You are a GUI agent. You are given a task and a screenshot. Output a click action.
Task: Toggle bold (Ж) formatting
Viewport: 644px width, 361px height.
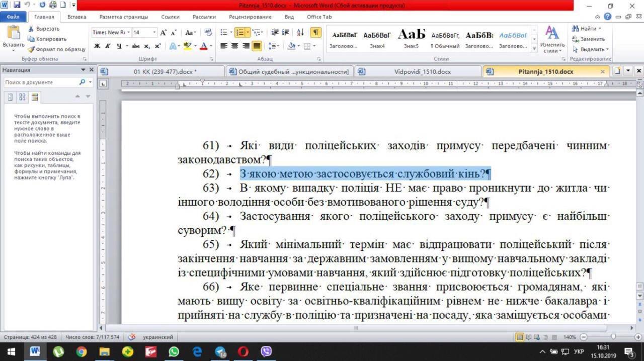tap(97, 46)
